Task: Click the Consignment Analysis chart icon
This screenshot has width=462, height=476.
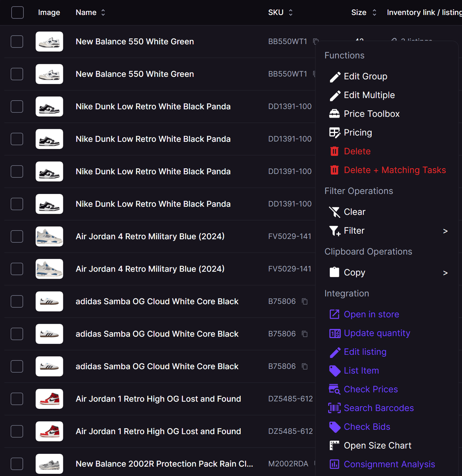Action: (334, 464)
